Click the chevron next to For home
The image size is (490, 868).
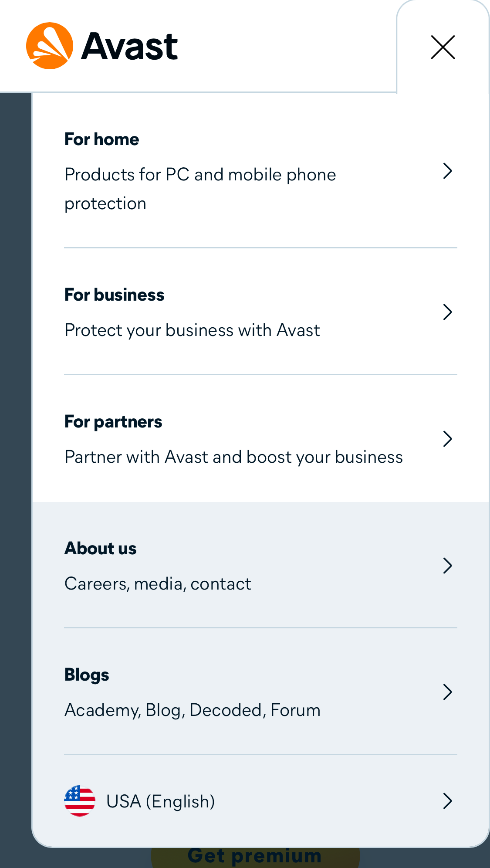[x=448, y=172]
